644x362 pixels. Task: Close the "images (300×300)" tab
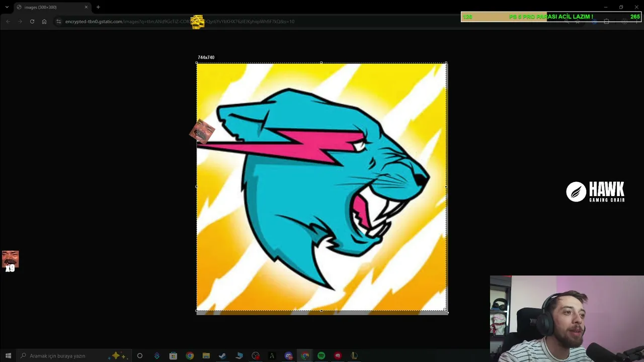86,7
